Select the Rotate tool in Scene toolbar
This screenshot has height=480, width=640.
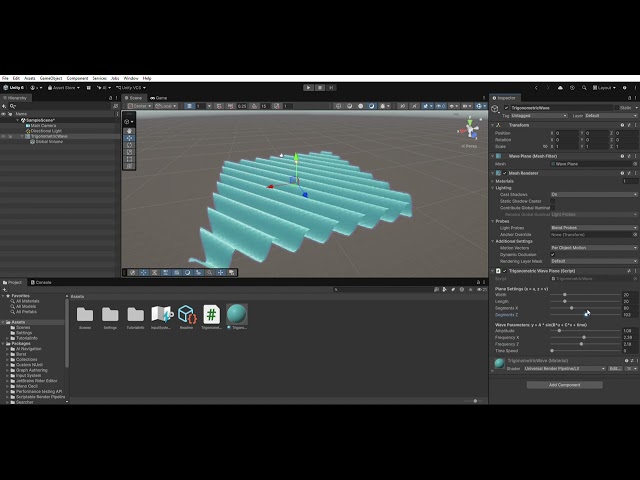[x=129, y=145]
